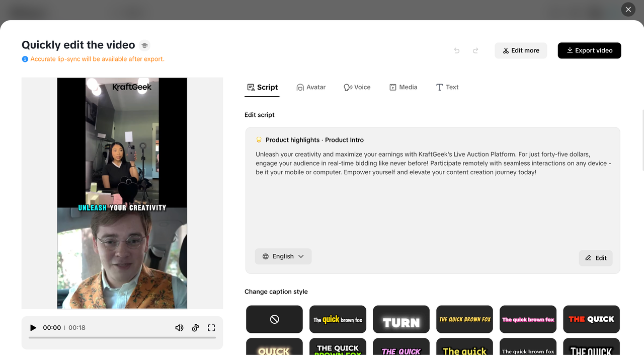Click Edit to modify the script

pyautogui.click(x=596, y=258)
